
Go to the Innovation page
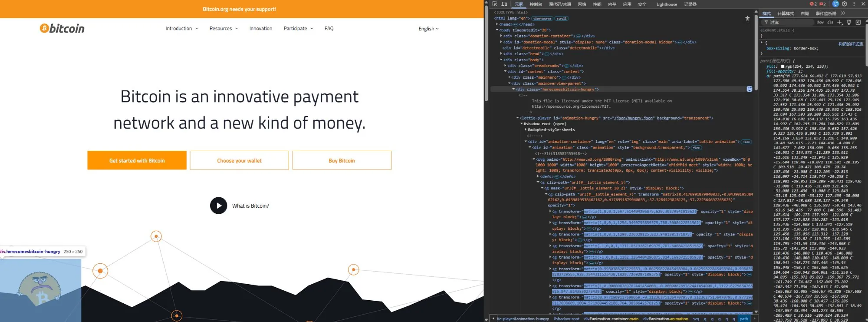tap(261, 29)
